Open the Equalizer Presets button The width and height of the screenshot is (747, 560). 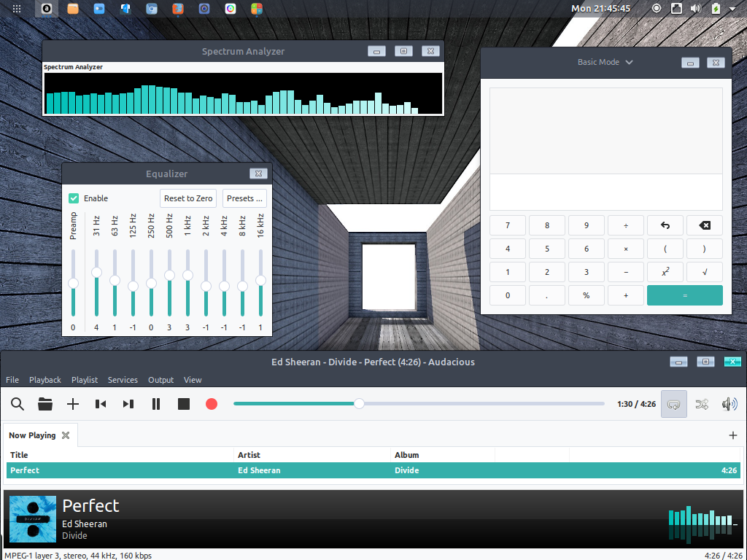244,198
